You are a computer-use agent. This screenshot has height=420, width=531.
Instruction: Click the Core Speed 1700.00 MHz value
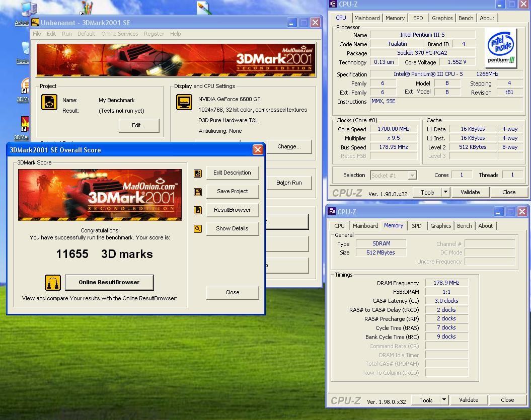tap(394, 129)
